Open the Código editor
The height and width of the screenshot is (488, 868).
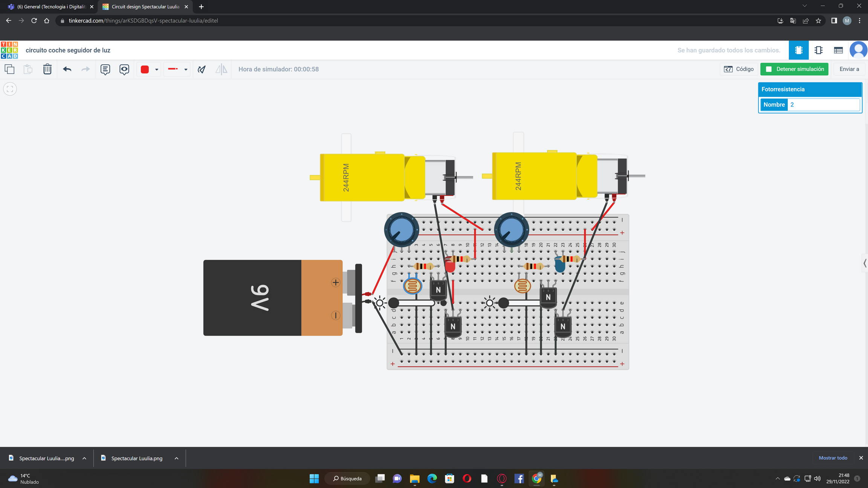[x=739, y=69]
